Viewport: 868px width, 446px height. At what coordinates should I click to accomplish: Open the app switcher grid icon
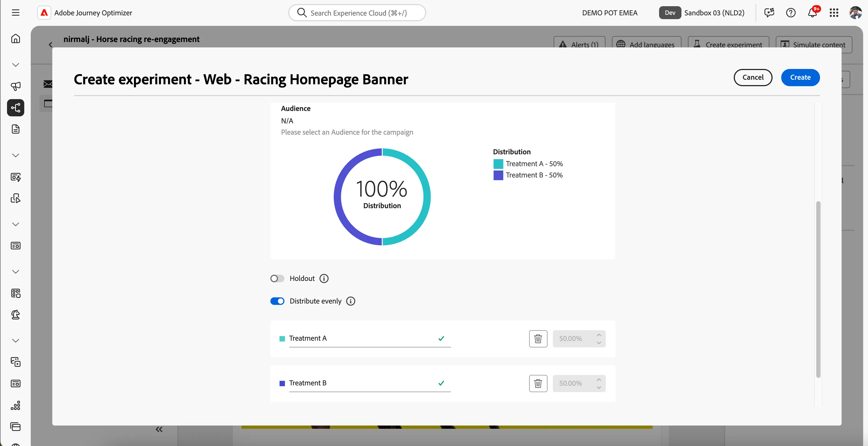click(834, 13)
